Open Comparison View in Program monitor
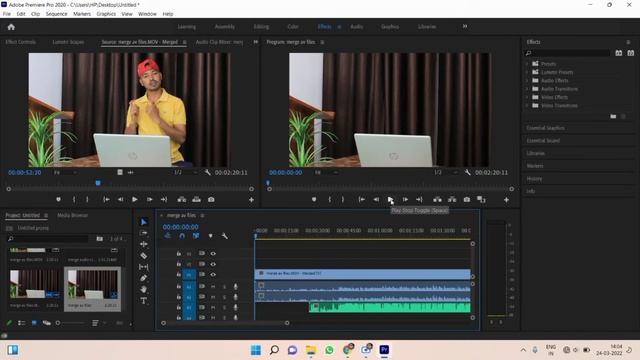640x360 pixels. [481, 200]
